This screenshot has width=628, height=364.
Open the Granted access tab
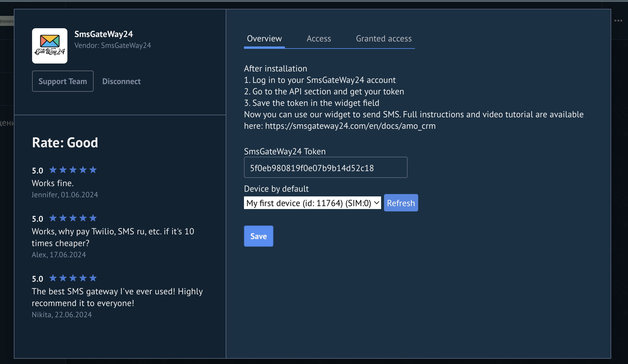(x=384, y=39)
